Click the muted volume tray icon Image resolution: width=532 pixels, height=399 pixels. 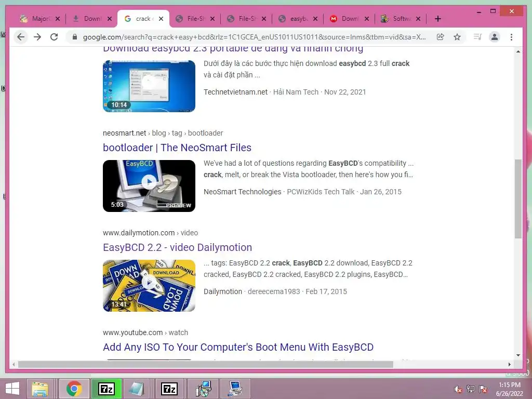tap(458, 389)
